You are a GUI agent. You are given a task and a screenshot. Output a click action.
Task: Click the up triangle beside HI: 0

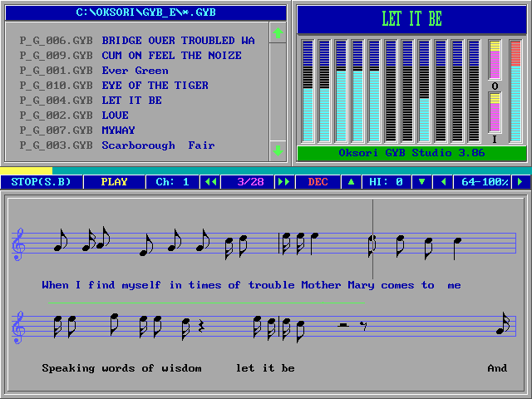tap(351, 182)
